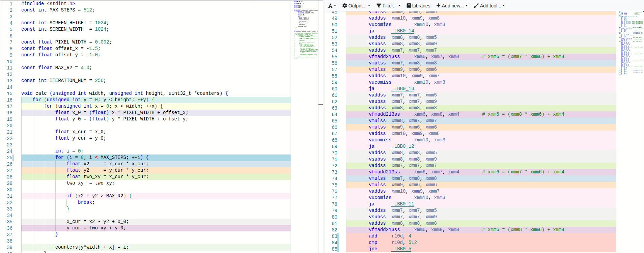Click the 'float x2' assignment line
644x253 pixels.
(x=108, y=164)
